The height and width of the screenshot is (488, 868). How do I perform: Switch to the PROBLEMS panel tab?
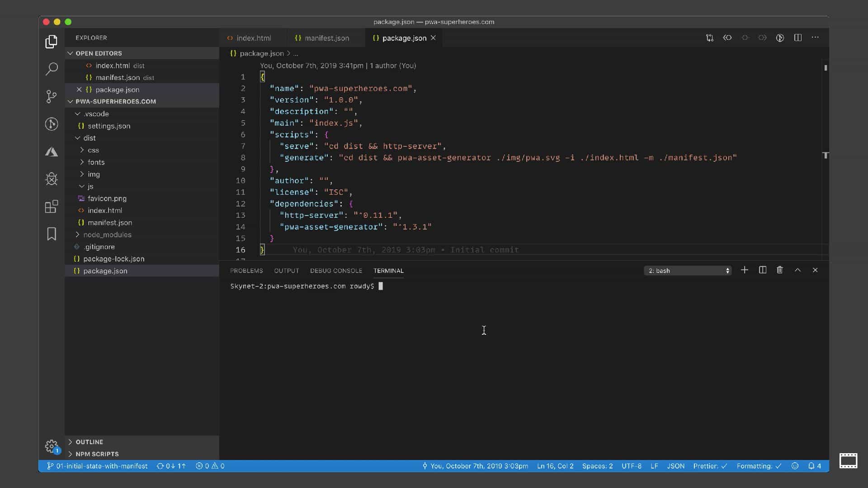(246, 271)
